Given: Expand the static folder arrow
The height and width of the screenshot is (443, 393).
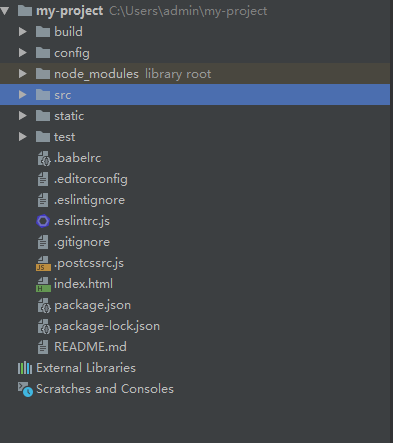Looking at the screenshot, I should 23,116.
